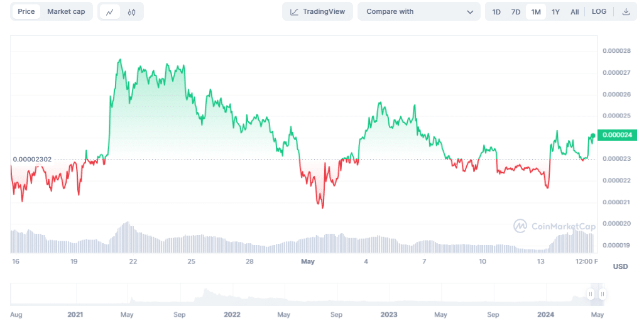Click the green current-price dot on the chart line

pos(592,135)
